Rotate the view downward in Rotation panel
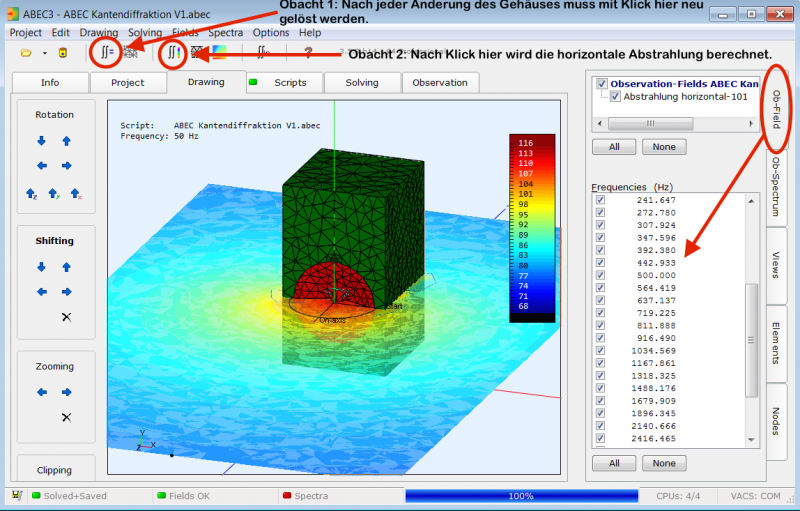This screenshot has width=800, height=511. coord(41,141)
